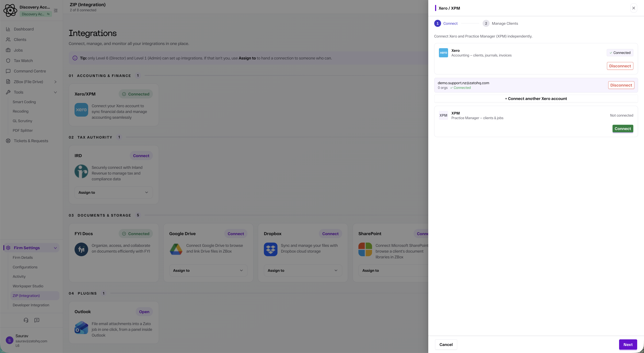Viewport: 644px width, 353px height.
Task: Open Smart Coding in the sidebar
Action: click(x=24, y=102)
